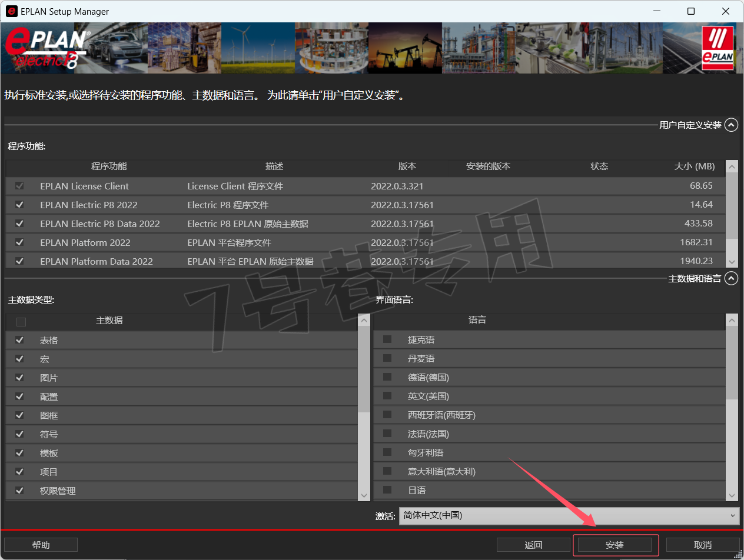
Task: Enable the 匈牙利语 language checkbox
Action: click(387, 452)
